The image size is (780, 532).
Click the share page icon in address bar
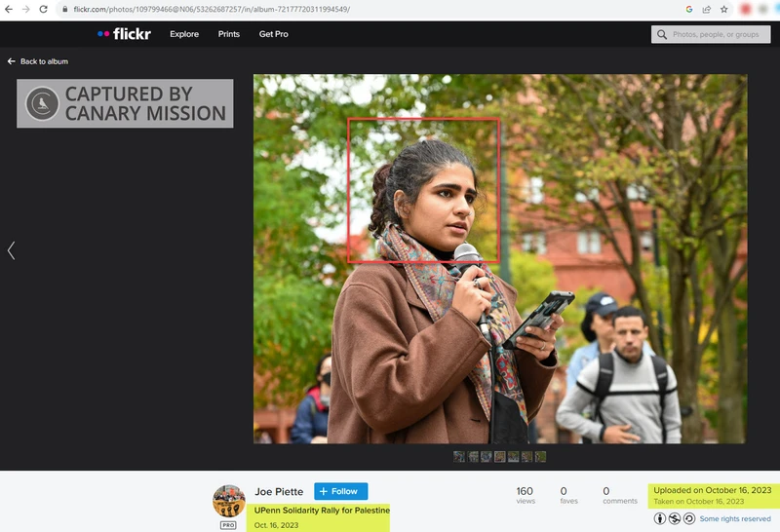(x=706, y=9)
